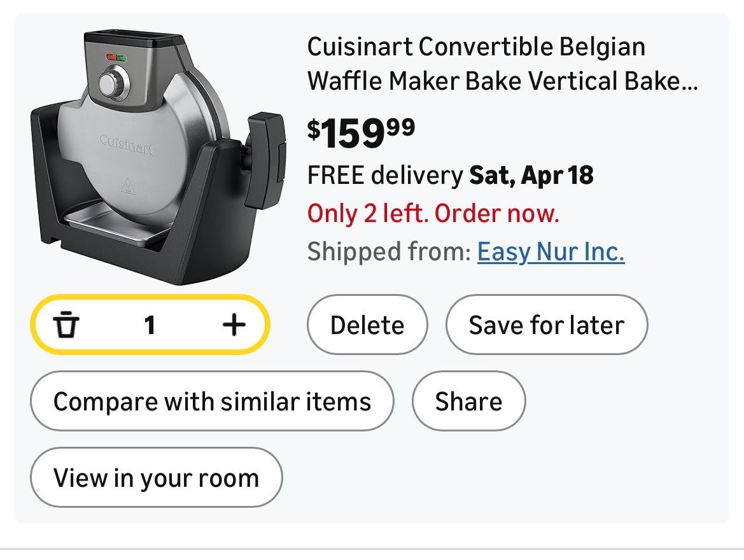This screenshot has height=560, width=744.
Task: Select the quantity value 1
Action: coord(150,326)
